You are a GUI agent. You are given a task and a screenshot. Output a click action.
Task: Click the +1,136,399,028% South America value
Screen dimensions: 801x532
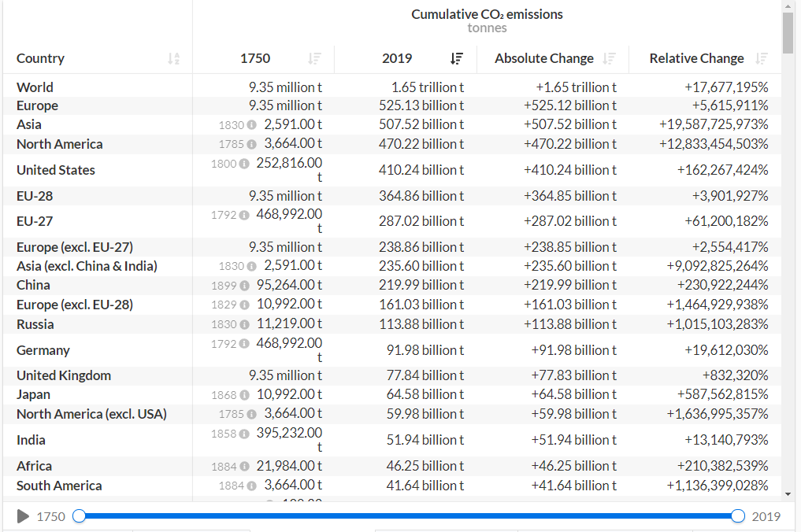coord(718,486)
